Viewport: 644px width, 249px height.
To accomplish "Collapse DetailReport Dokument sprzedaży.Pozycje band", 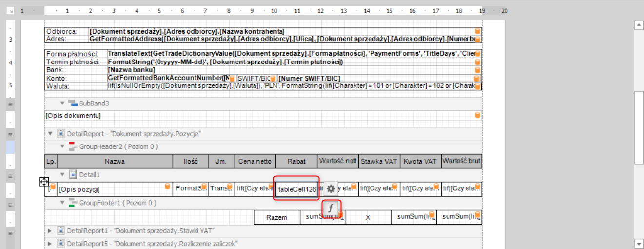I will point(50,133).
